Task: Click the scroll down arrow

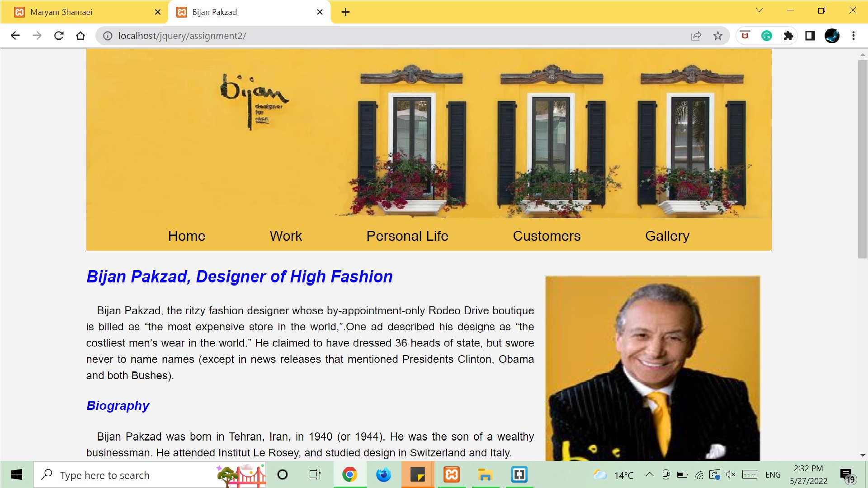Action: [863, 455]
